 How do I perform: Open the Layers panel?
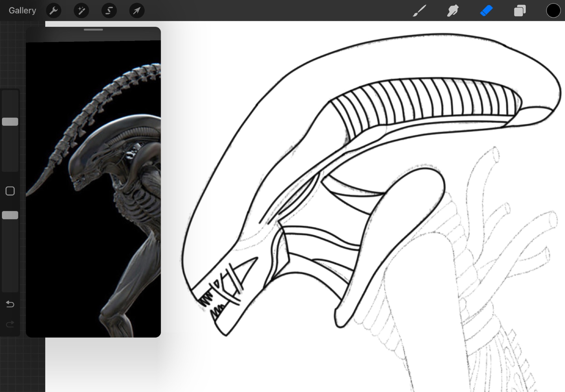[520, 11]
